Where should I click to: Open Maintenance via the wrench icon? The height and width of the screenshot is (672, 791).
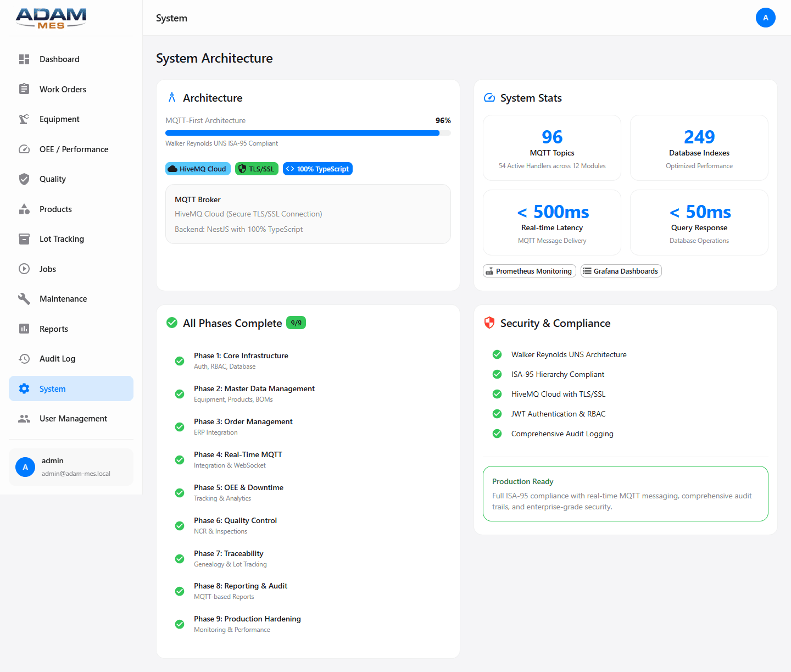pyautogui.click(x=24, y=298)
